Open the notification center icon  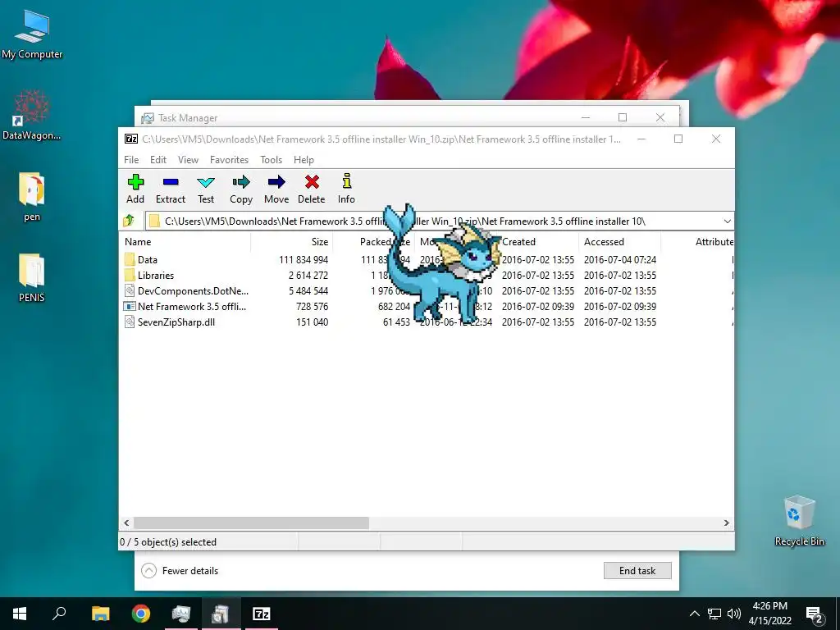pos(815,614)
